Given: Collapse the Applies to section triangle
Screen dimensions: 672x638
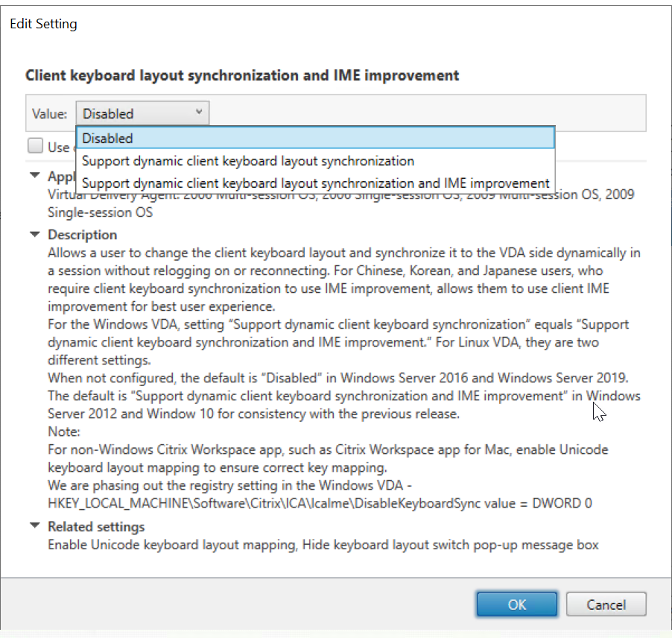Looking at the screenshot, I should click(35, 177).
